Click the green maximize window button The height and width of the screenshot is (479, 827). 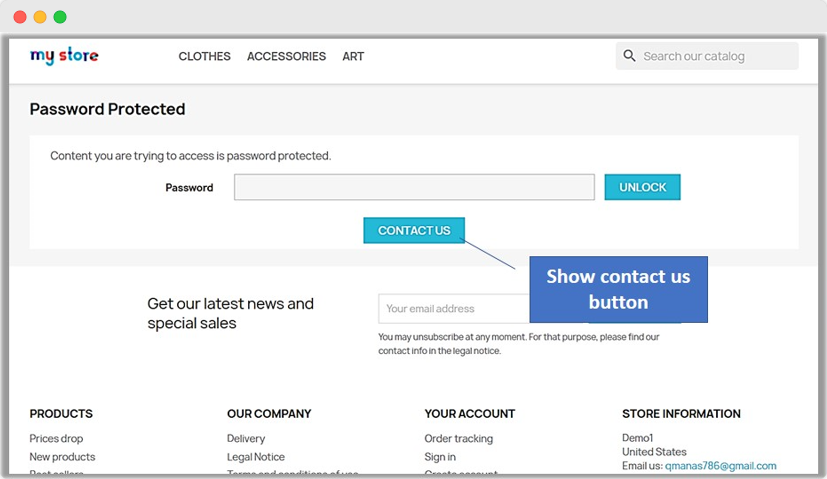pyautogui.click(x=60, y=17)
